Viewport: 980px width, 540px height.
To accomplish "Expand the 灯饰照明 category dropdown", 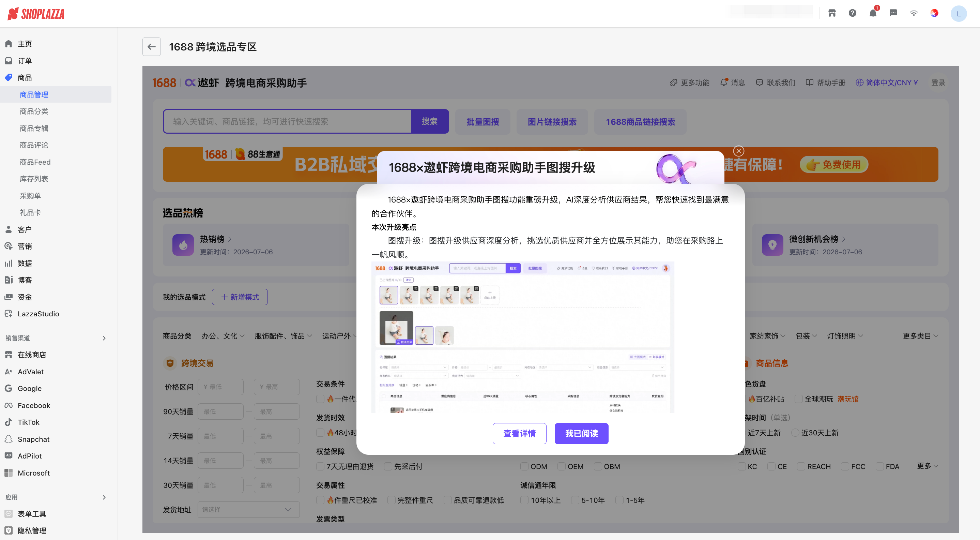I will click(x=845, y=336).
